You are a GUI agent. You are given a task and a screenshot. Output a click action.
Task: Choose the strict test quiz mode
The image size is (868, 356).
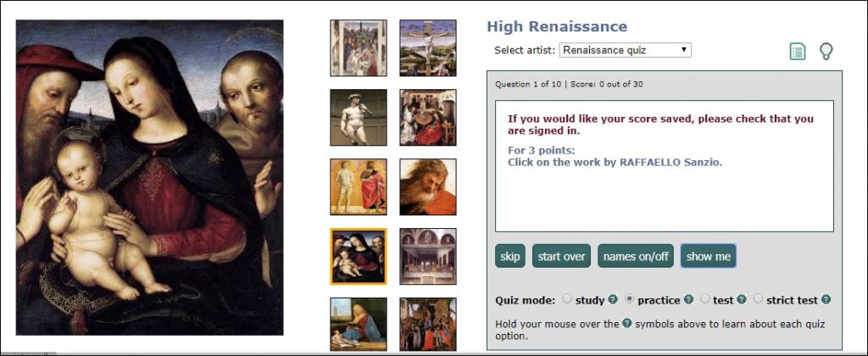759,299
